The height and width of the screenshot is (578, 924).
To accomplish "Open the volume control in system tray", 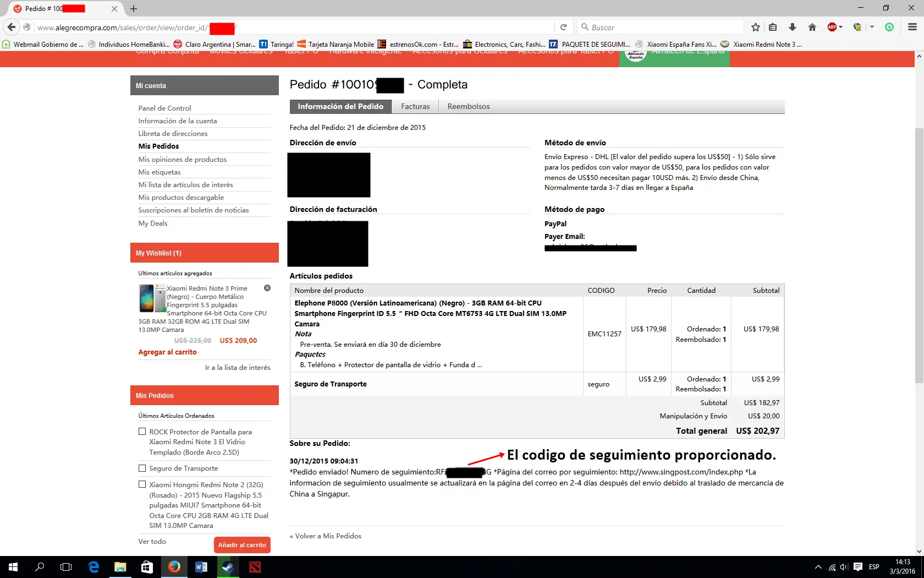I will 844,567.
